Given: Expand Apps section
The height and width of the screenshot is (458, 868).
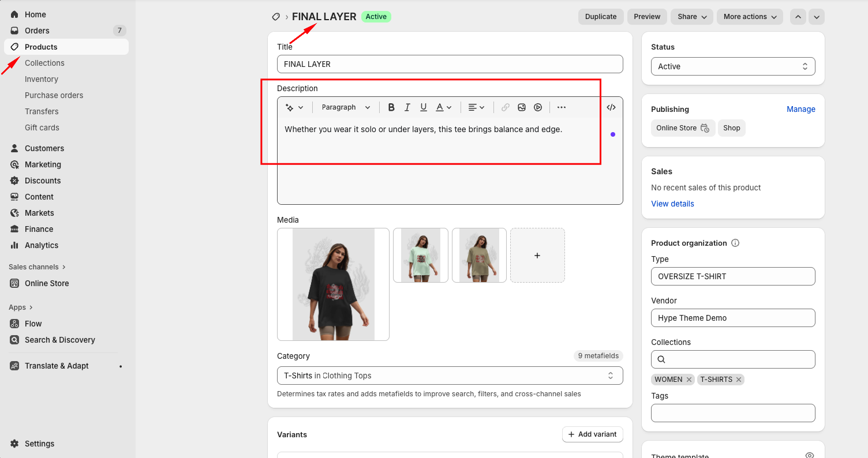Looking at the screenshot, I should pos(21,307).
